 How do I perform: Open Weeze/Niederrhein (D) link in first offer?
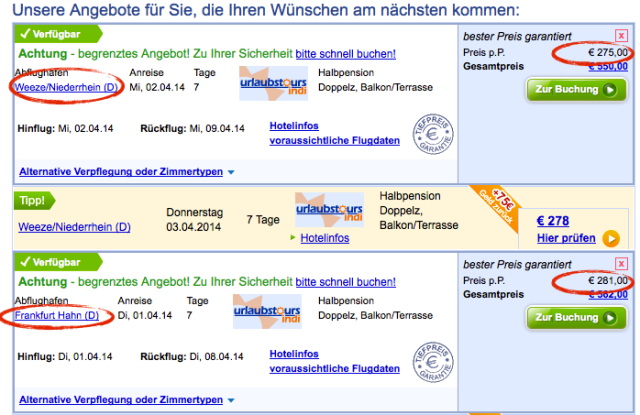click(66, 87)
